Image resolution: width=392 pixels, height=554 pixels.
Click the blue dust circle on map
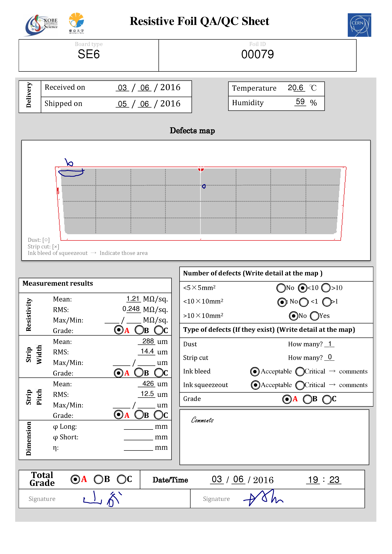point(204,186)
